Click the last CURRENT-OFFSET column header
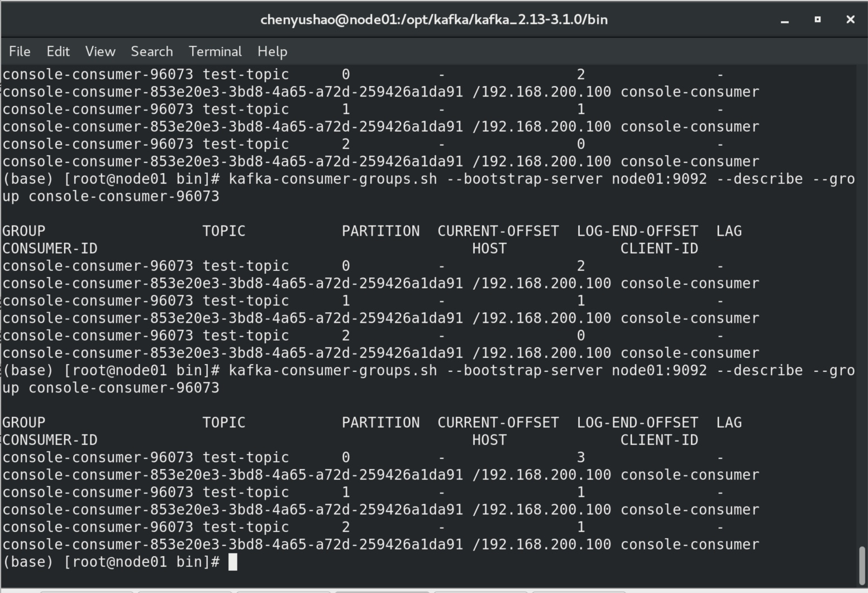The height and width of the screenshot is (593, 868). (x=498, y=423)
